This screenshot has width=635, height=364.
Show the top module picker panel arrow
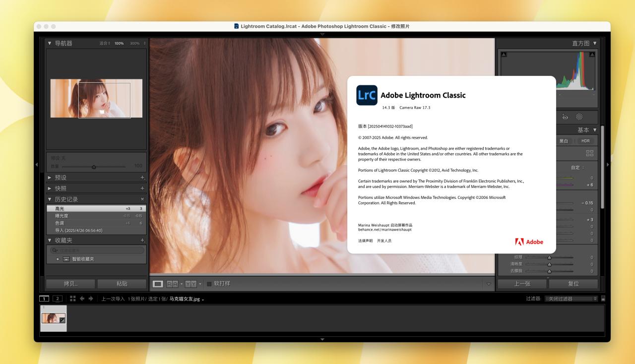tap(322, 34)
